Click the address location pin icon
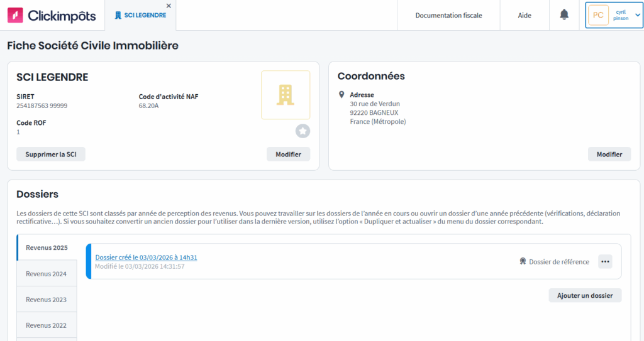 pyautogui.click(x=341, y=95)
